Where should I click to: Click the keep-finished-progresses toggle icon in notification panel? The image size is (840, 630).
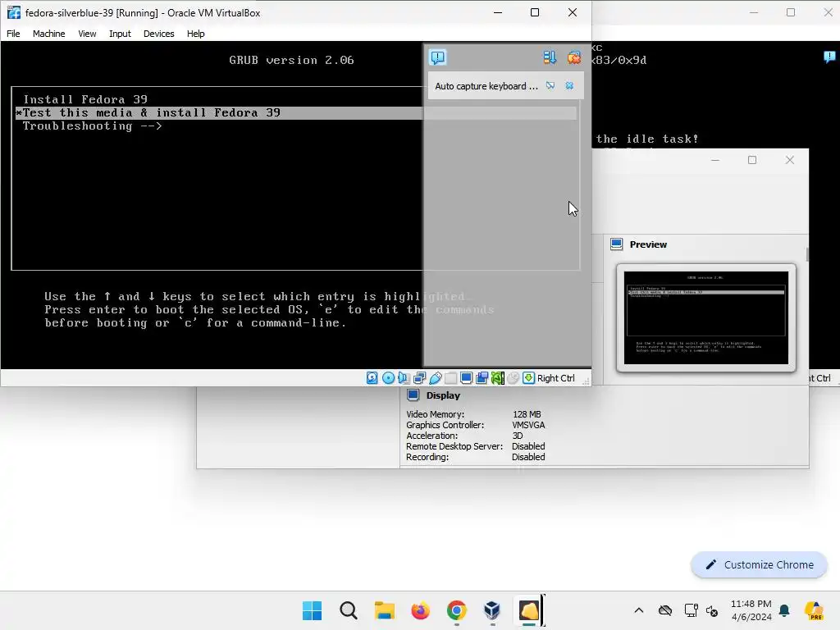(550, 57)
